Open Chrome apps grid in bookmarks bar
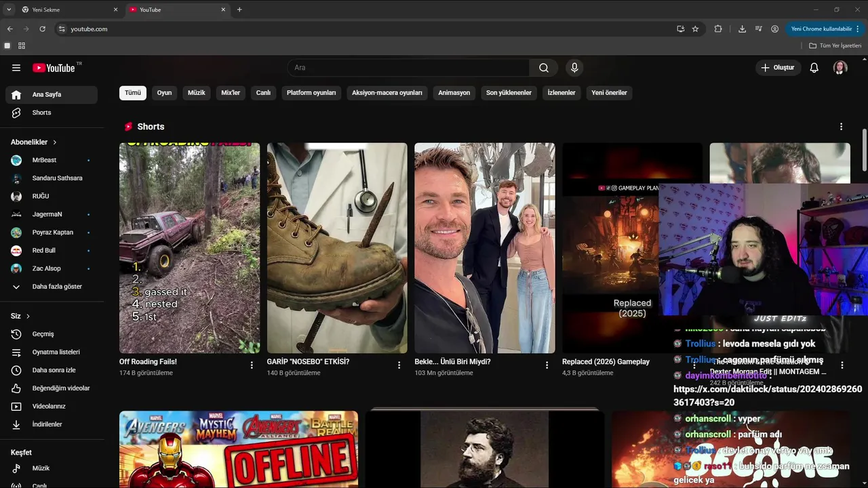Image resolution: width=868 pixels, height=488 pixels. point(22,45)
